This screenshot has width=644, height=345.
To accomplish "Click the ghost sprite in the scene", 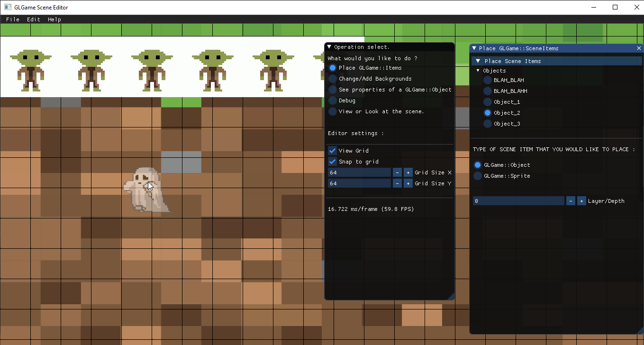I will click(x=146, y=190).
